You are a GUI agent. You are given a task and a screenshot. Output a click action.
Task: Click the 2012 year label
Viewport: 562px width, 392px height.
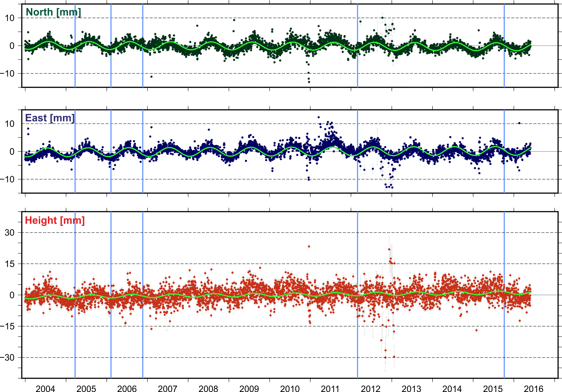click(x=371, y=389)
